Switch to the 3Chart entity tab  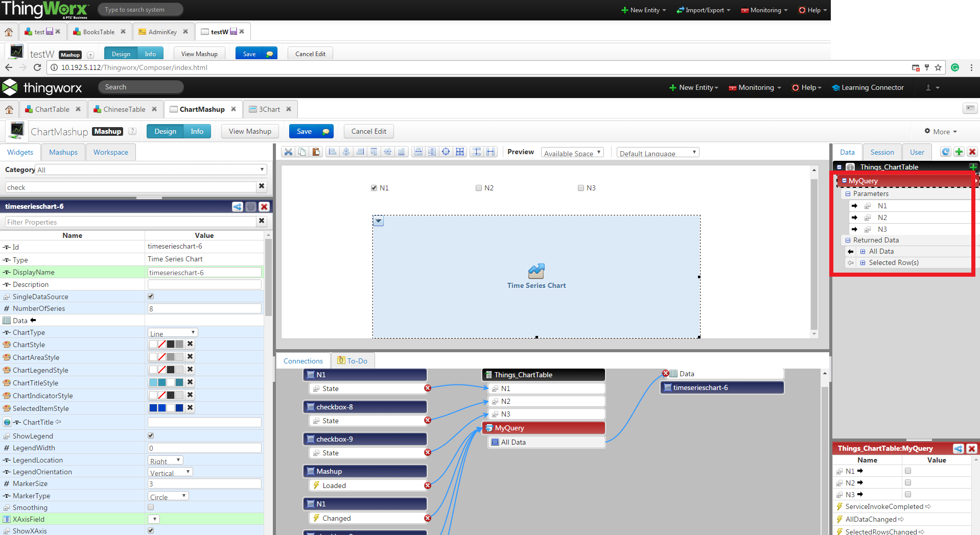pos(269,109)
